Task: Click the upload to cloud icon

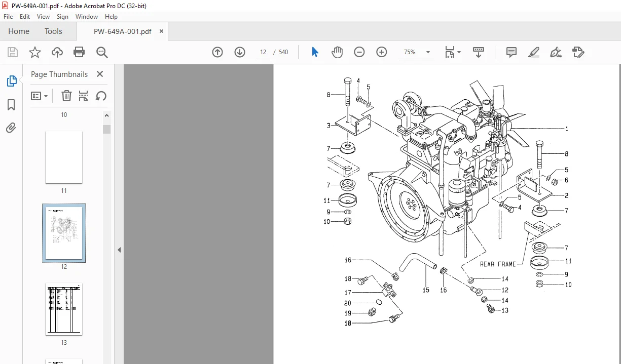Action: click(57, 52)
